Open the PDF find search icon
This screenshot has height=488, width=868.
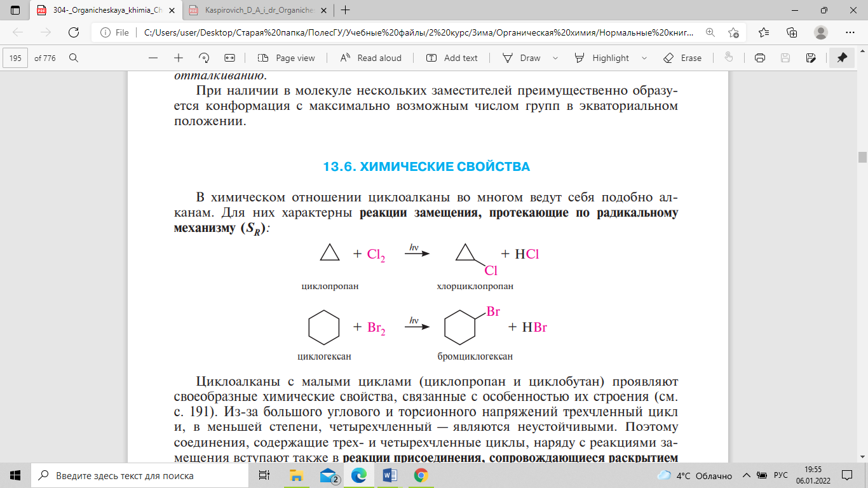click(x=74, y=58)
